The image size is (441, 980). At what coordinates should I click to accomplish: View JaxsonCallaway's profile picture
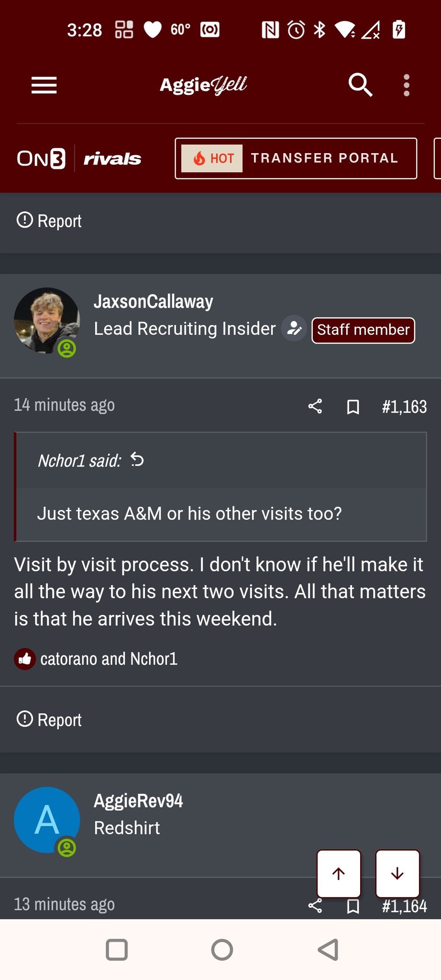pos(46,320)
